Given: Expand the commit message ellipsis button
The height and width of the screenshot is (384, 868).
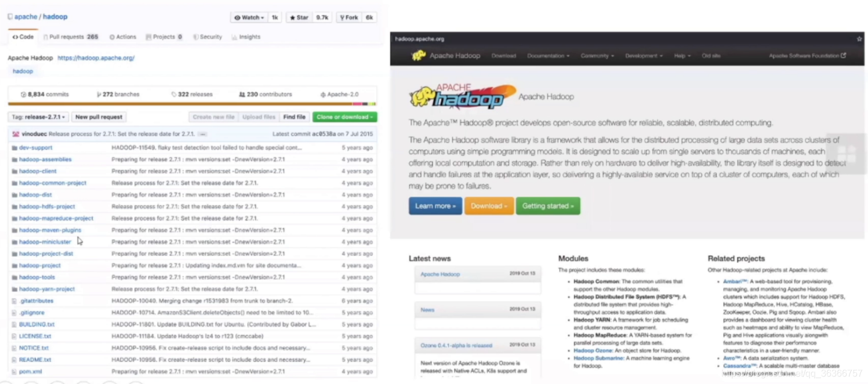Looking at the screenshot, I should tap(202, 134).
